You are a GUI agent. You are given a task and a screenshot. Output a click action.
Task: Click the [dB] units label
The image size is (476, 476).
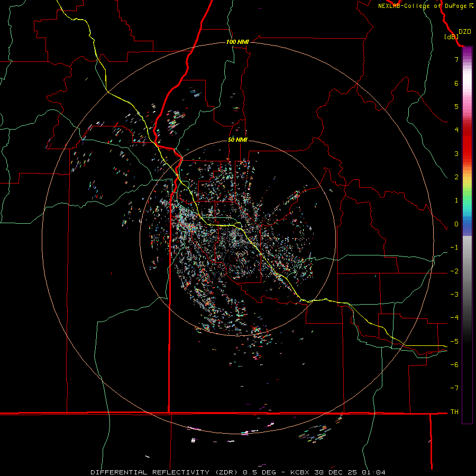[451, 36]
